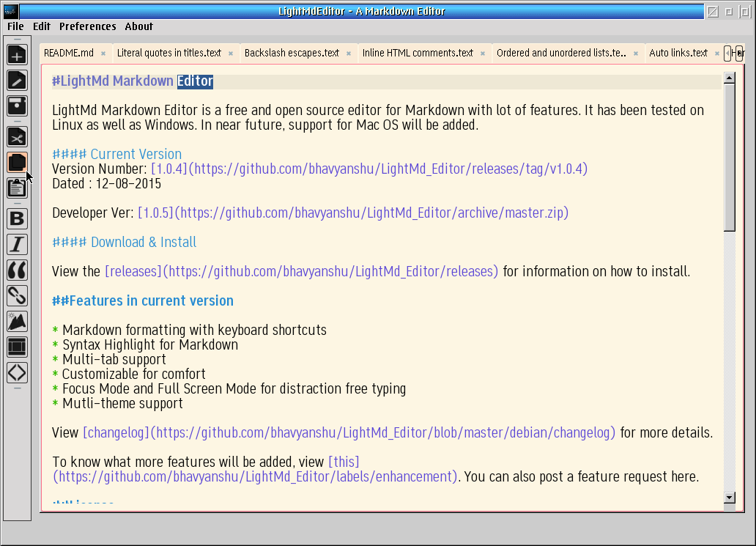Viewport: 756px width, 546px height.
Task: Select the pencil edit icon in the toolbar
Action: click(x=16, y=80)
